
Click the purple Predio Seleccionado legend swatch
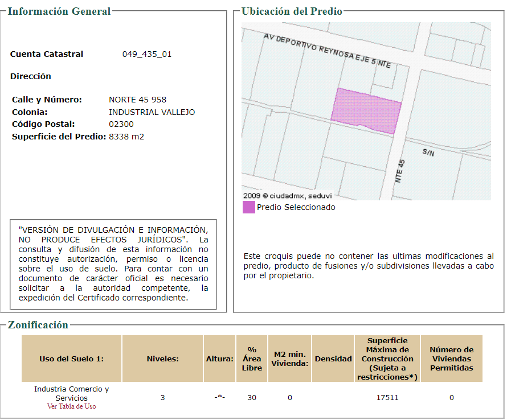(248, 207)
